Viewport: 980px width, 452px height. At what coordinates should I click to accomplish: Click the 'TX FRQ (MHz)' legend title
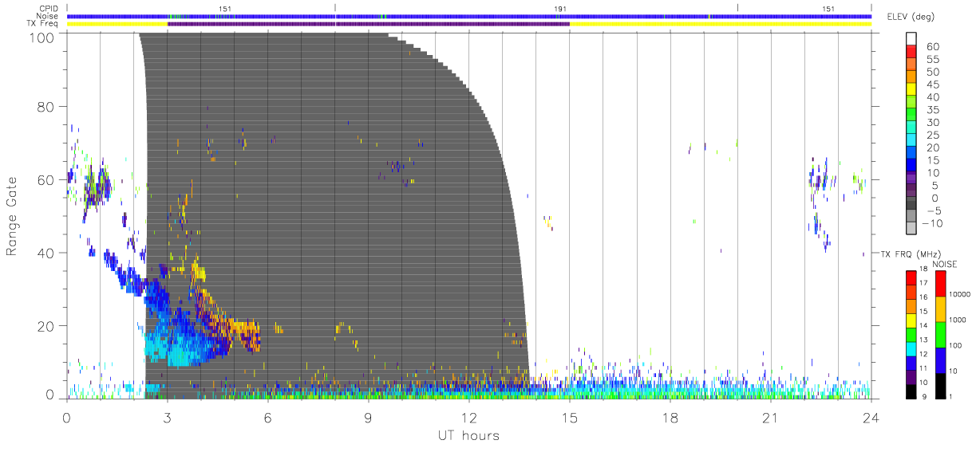910,254
